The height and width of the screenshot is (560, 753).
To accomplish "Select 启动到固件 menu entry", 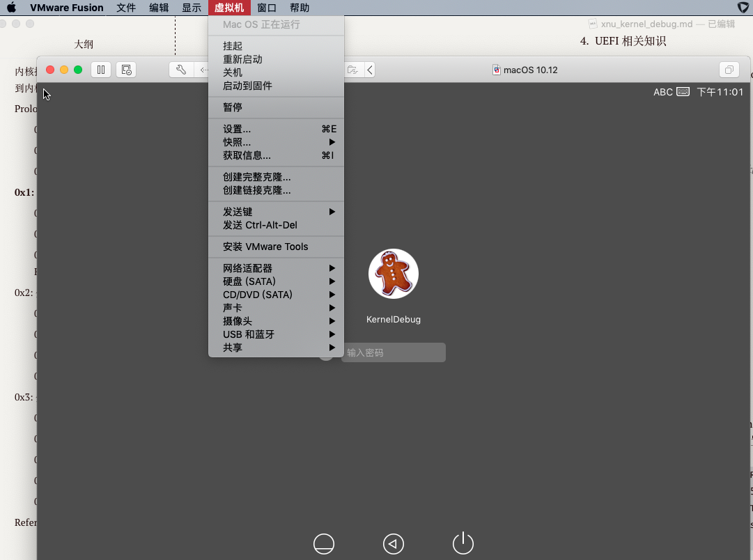I will pos(276,86).
